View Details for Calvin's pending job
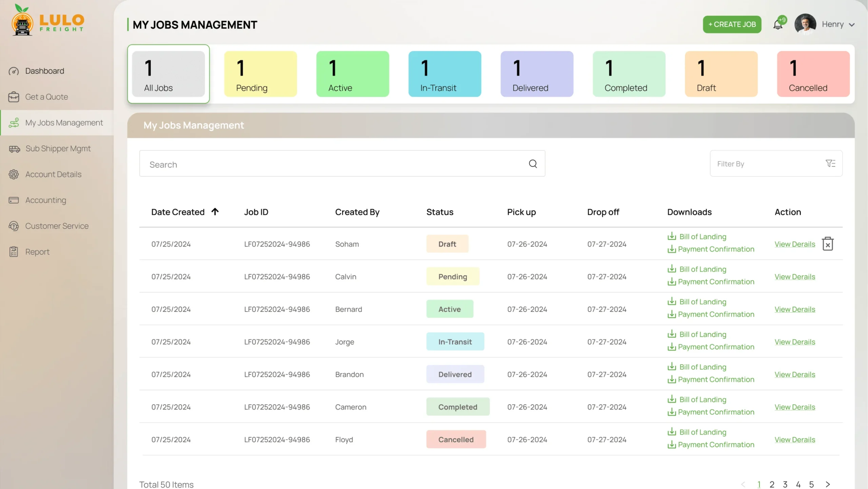The image size is (868, 489). tap(795, 277)
